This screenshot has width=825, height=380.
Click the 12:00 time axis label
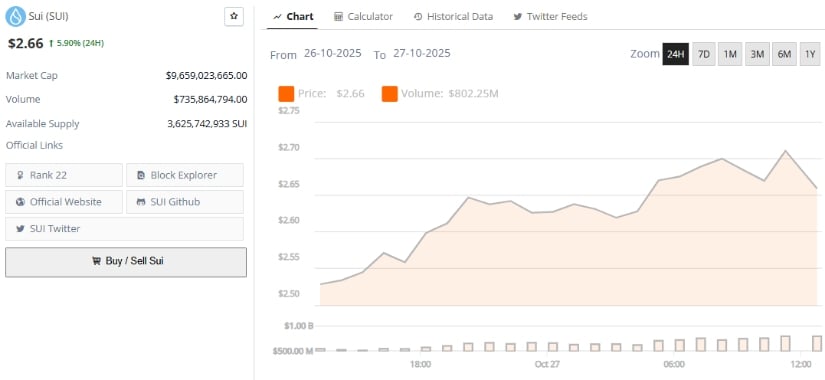[x=801, y=364]
